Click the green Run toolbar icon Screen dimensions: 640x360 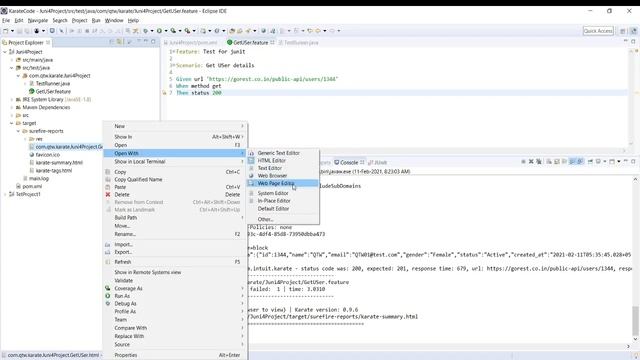(159, 31)
